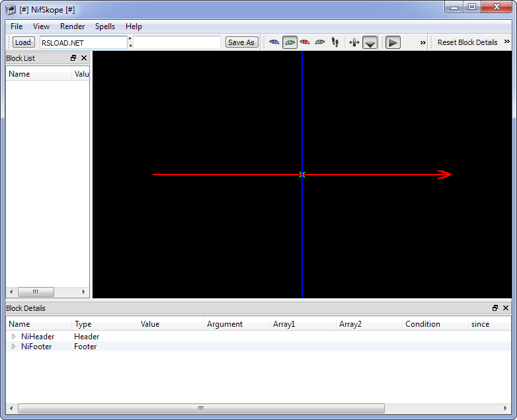This screenshot has width=517, height=420.
Task: Focus the RSLOAD.NET load path field
Action: 83,42
